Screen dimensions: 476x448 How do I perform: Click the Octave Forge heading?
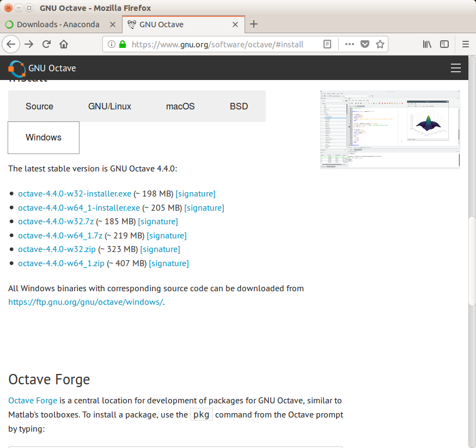coord(49,379)
